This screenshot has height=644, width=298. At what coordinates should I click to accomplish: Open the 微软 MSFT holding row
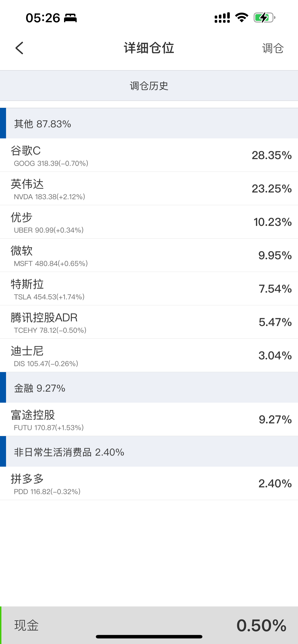(x=149, y=255)
